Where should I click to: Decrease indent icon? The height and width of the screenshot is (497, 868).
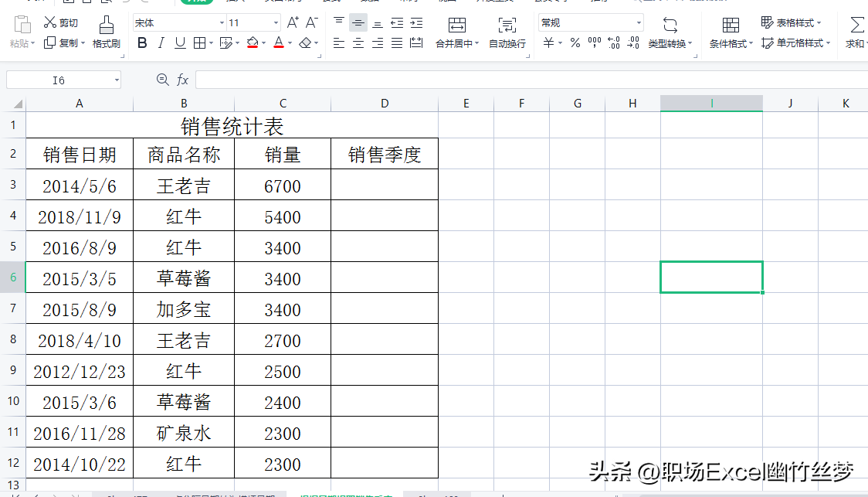[x=397, y=22]
